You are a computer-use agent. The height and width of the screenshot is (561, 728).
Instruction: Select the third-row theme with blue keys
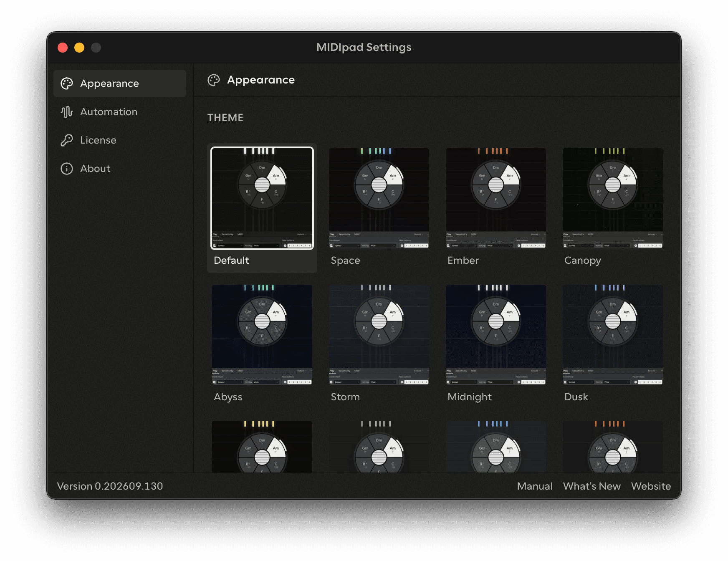coord(496,447)
